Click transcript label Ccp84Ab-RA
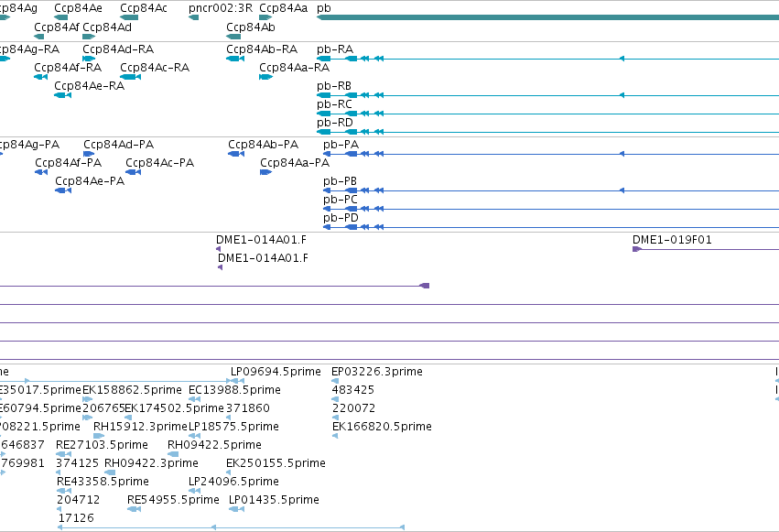Screen dimensions: 779x532 coord(262,49)
